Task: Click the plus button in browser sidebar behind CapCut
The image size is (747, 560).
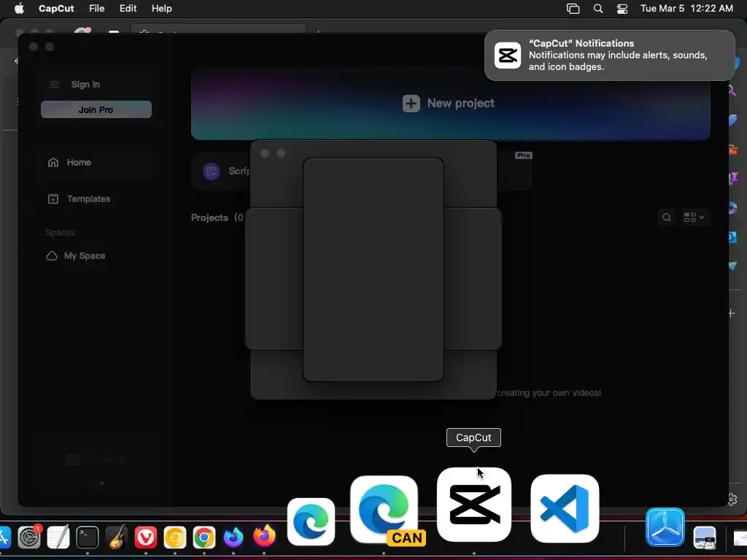Action: (x=732, y=314)
